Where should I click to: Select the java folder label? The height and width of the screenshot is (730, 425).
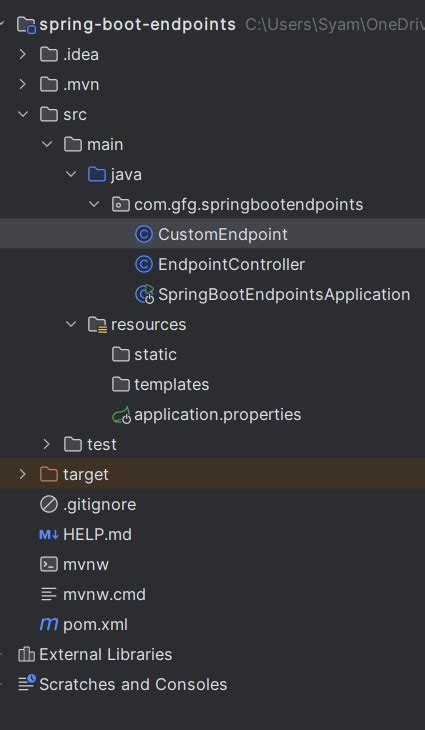click(x=126, y=175)
